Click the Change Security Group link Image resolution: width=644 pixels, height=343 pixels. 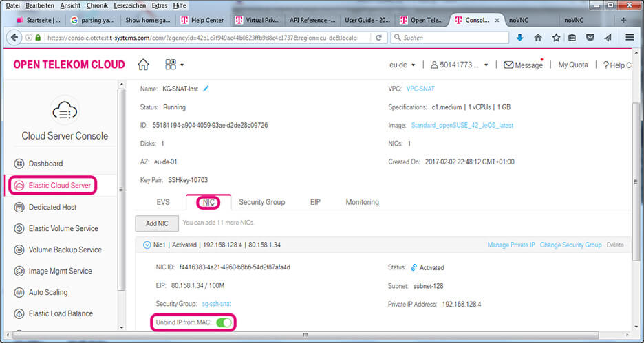570,245
